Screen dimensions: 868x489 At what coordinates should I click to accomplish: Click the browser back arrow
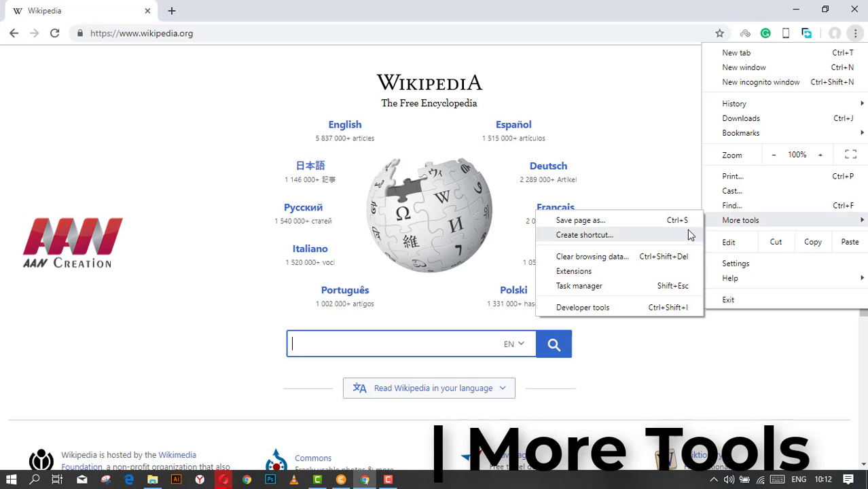click(14, 33)
